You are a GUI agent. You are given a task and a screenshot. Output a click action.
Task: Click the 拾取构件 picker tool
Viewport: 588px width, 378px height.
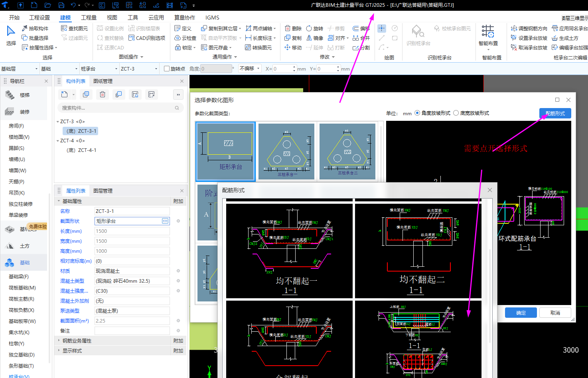35,28
